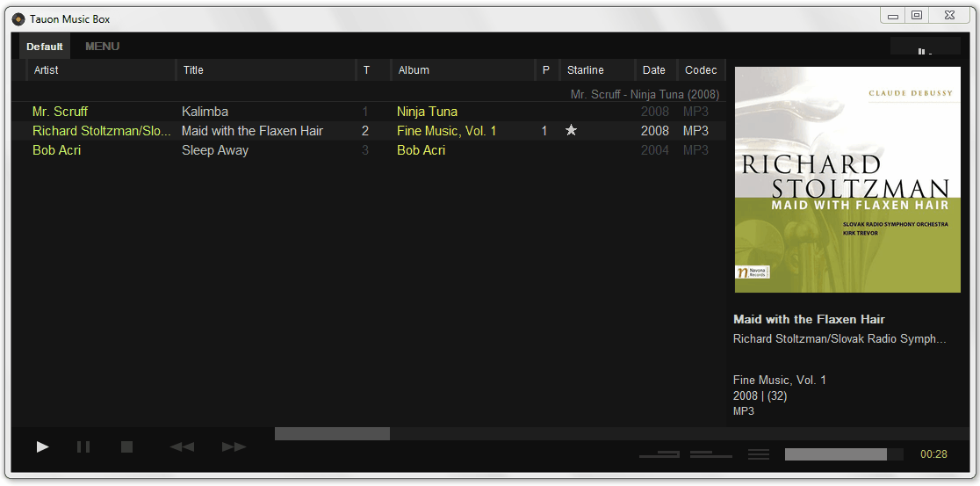This screenshot has width=980, height=486.
Task: Click the spectrum visualizer box
Action: [925, 46]
